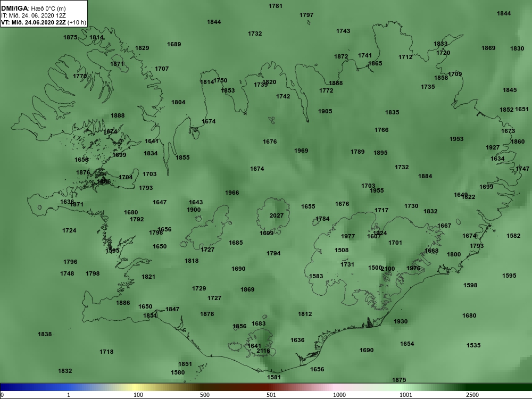Select the map value 1969
Viewport: 532px width, 399px height.
click(x=301, y=151)
